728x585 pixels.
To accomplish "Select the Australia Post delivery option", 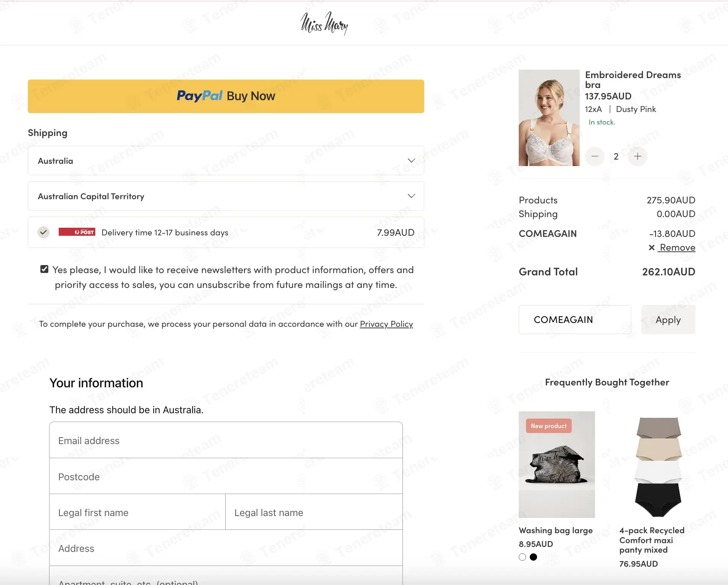I will click(44, 232).
